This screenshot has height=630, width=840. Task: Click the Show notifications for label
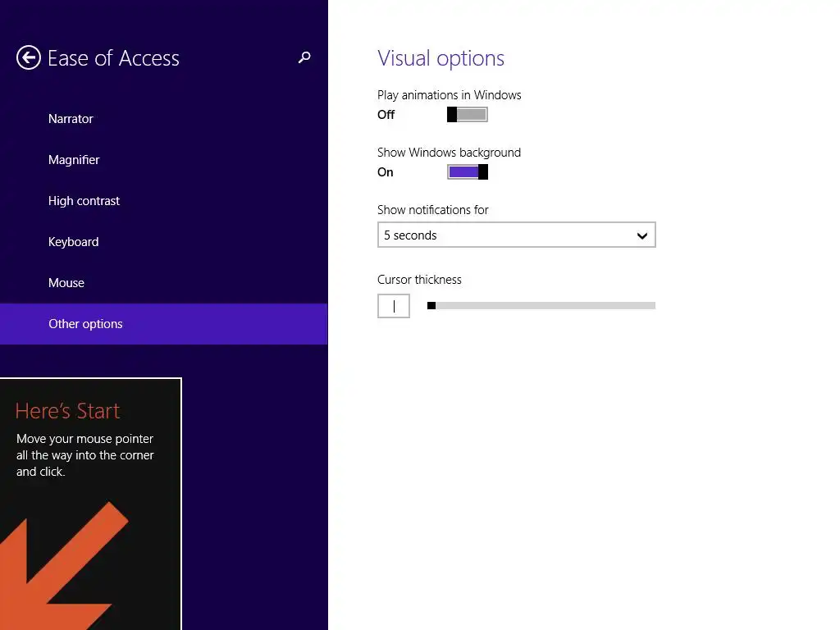click(x=433, y=210)
